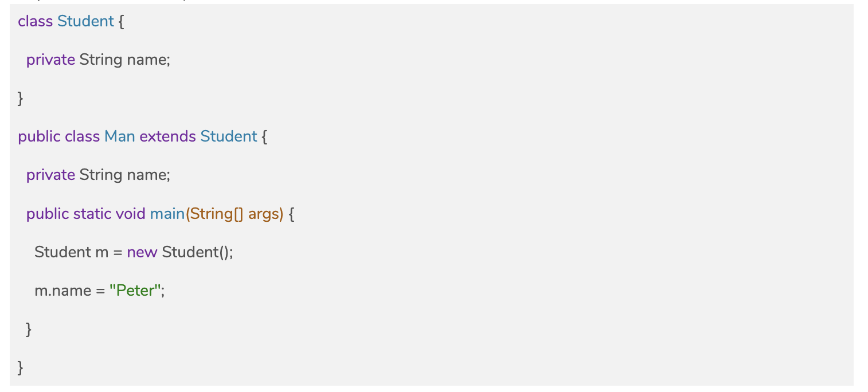Click the Student() constructor call

(x=197, y=252)
